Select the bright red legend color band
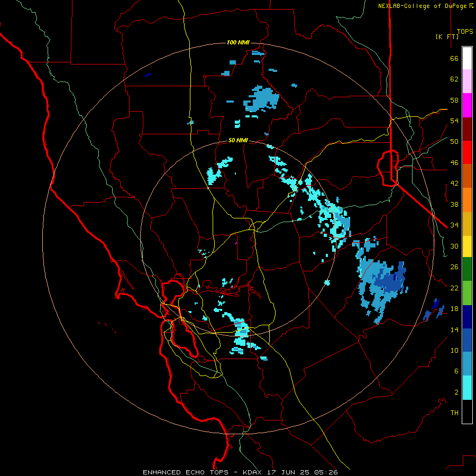 tap(467, 152)
